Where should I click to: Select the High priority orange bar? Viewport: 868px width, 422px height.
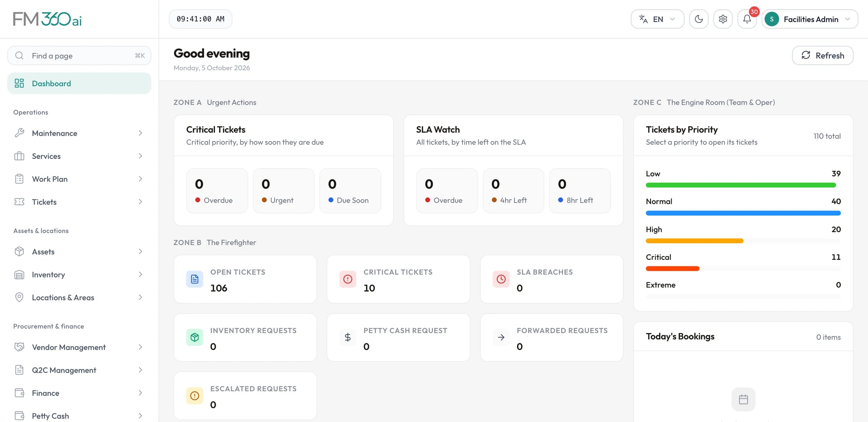(x=694, y=241)
